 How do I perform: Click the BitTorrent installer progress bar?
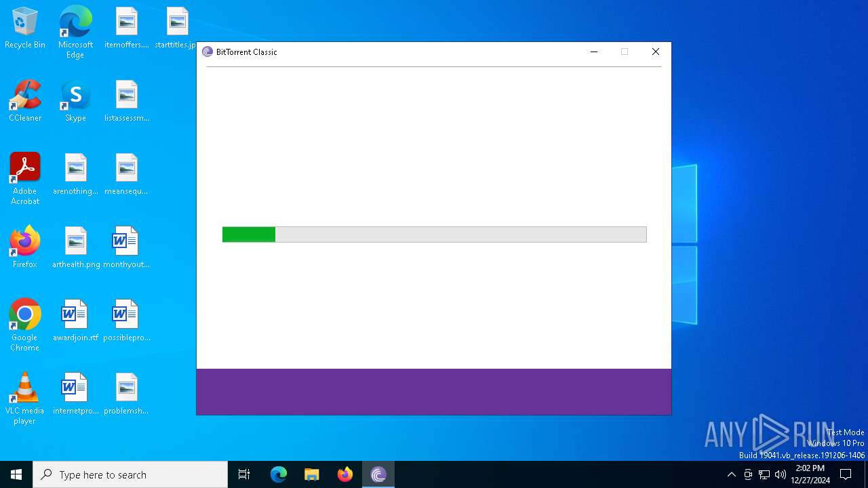(434, 235)
